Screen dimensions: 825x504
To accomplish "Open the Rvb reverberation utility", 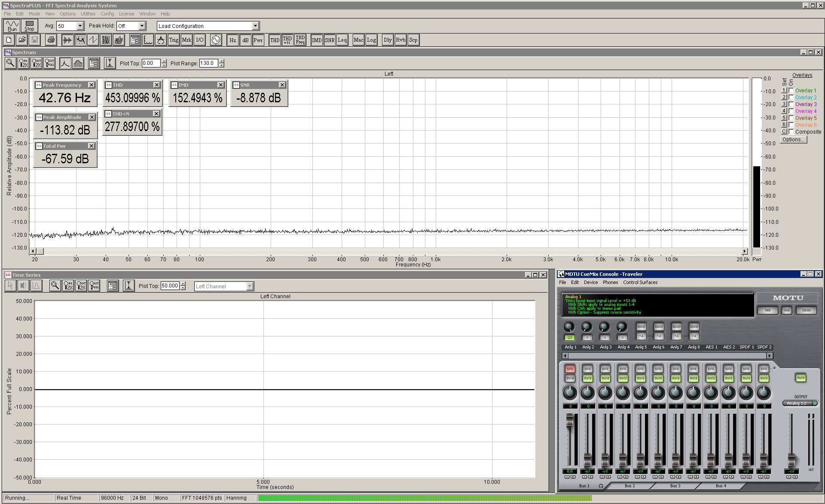I will [x=400, y=40].
